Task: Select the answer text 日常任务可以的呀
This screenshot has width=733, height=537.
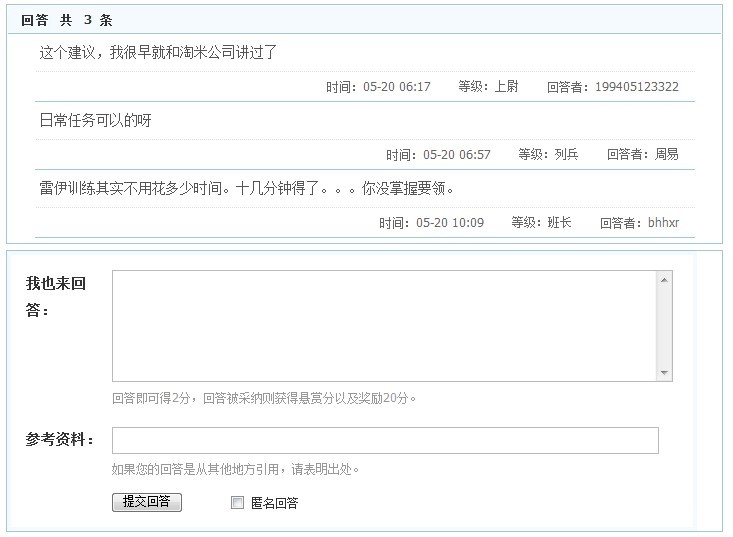Action: pyautogui.click(x=95, y=120)
